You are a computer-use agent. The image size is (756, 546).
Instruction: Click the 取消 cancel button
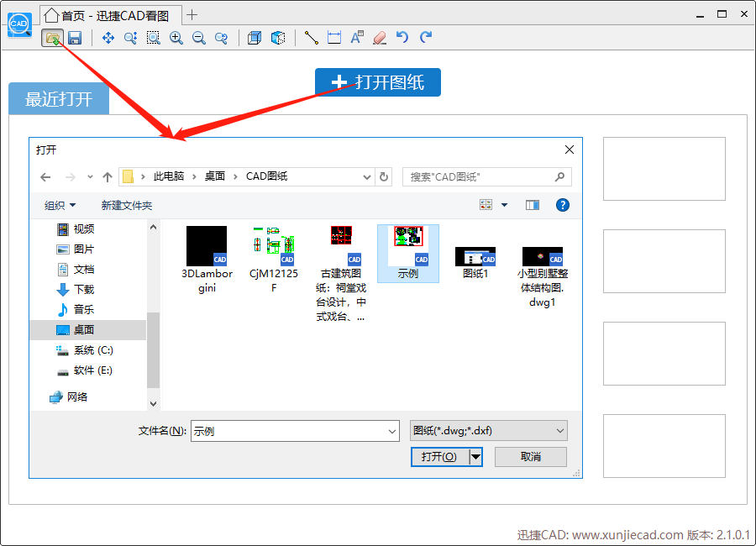click(x=531, y=457)
